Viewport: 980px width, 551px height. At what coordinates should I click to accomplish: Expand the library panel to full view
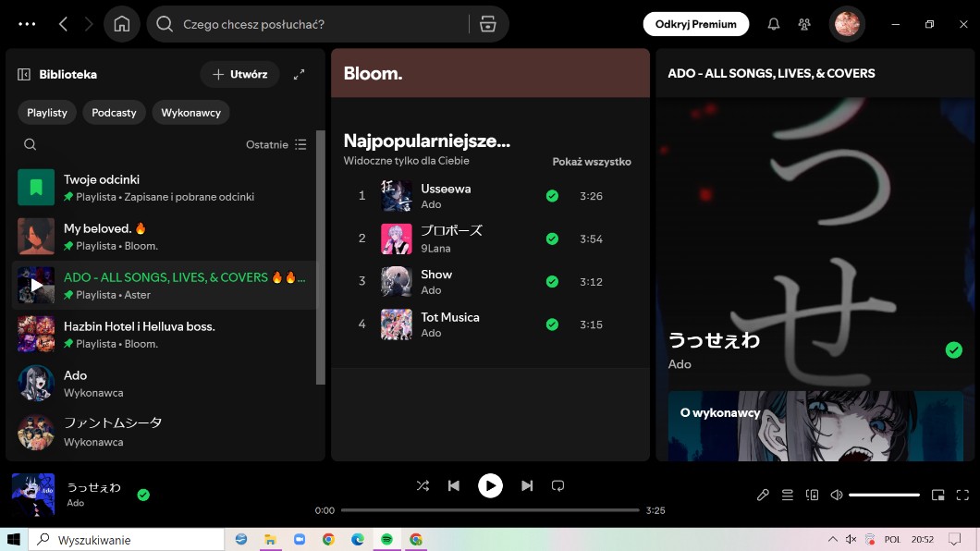coord(299,74)
